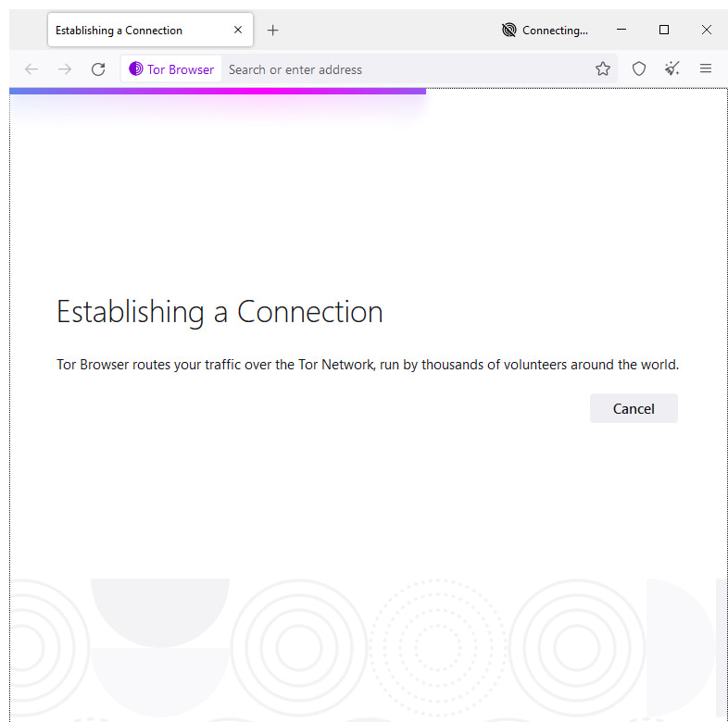Open the hamburger application menu

pos(706,68)
